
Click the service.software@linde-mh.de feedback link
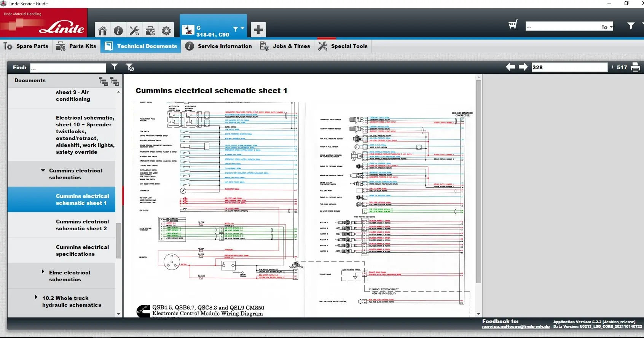[515, 327]
